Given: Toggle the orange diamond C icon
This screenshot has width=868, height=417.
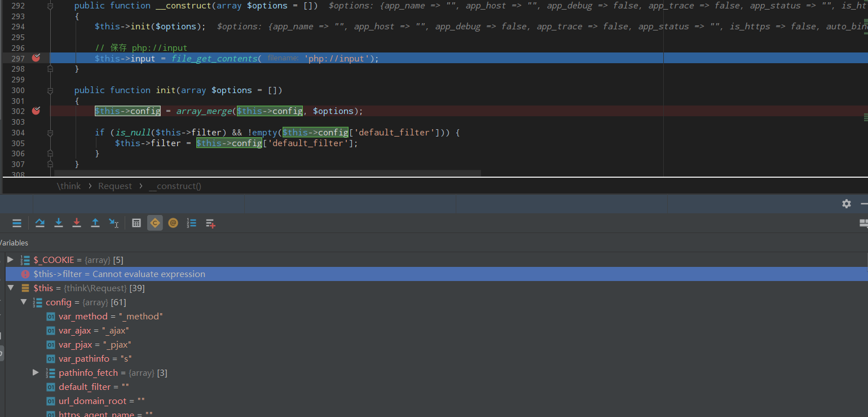Looking at the screenshot, I should [155, 223].
